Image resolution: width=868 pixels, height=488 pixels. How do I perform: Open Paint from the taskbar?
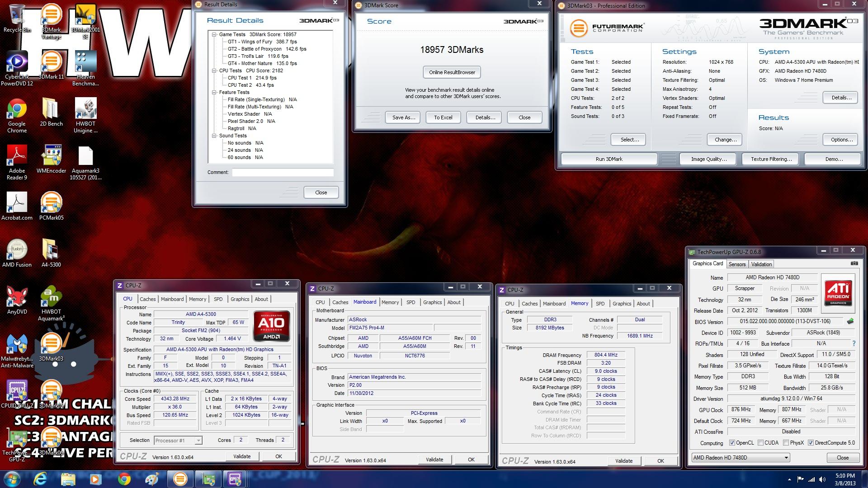[152, 479]
